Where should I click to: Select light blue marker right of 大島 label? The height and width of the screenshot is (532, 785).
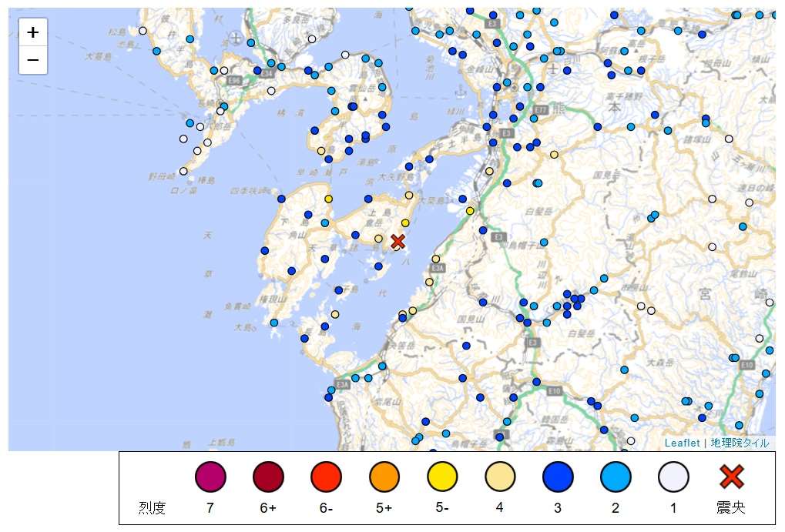[x=273, y=323]
